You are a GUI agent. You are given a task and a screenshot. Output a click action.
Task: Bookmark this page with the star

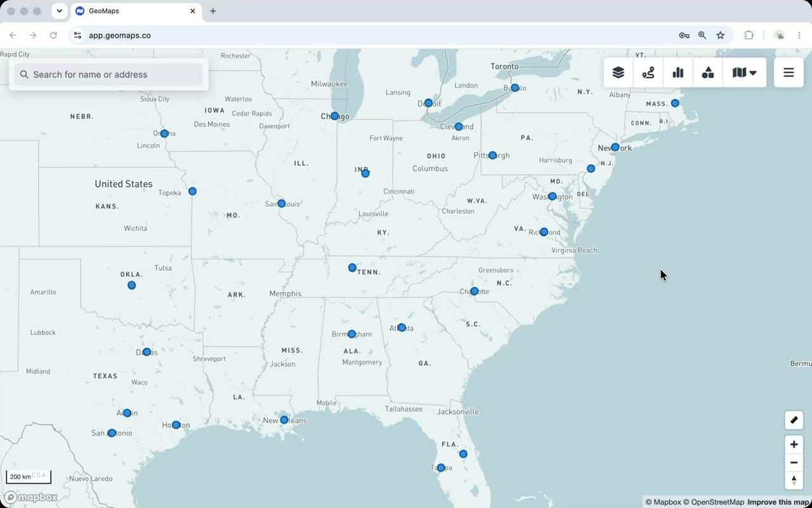point(721,36)
